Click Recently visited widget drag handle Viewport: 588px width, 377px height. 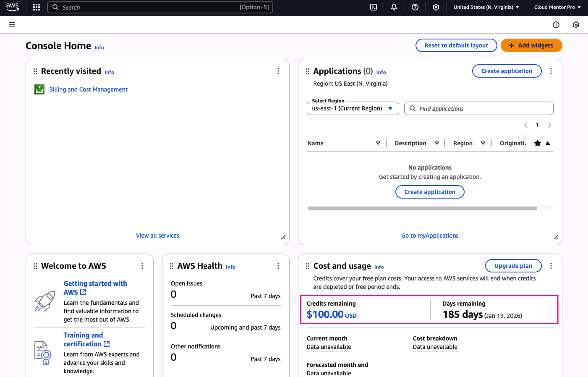tap(35, 71)
